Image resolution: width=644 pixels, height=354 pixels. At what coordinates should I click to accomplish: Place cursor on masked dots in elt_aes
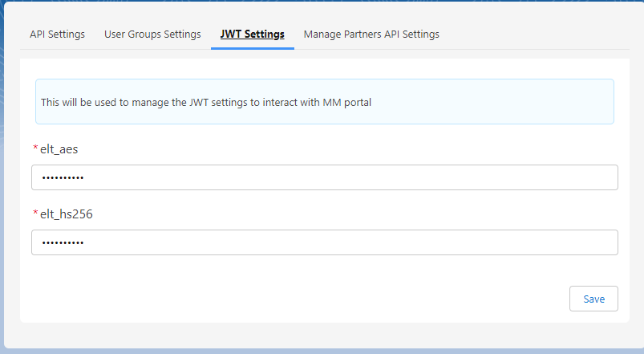(x=63, y=178)
